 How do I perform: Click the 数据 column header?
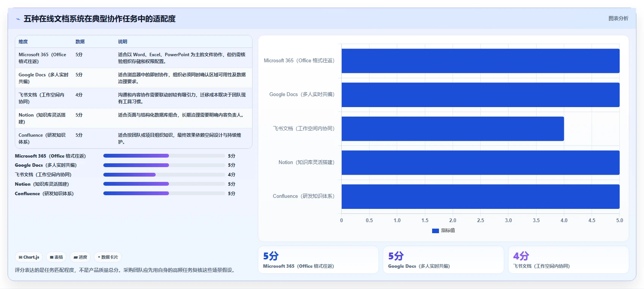(x=80, y=42)
